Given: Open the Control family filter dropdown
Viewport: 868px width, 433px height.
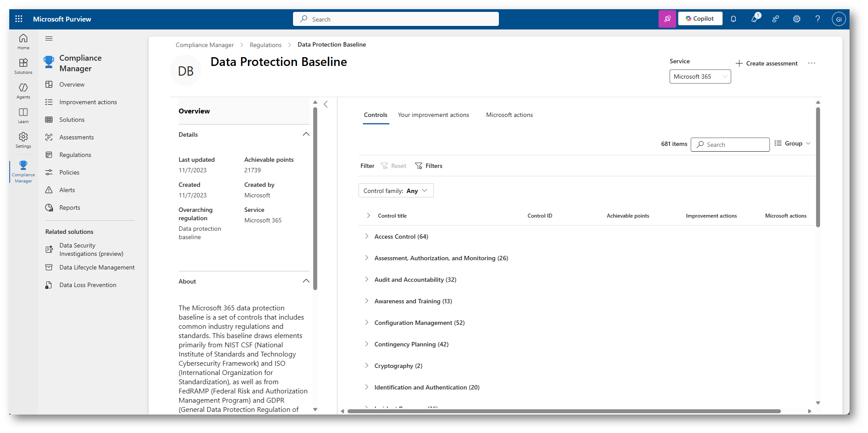Looking at the screenshot, I should pyautogui.click(x=396, y=191).
